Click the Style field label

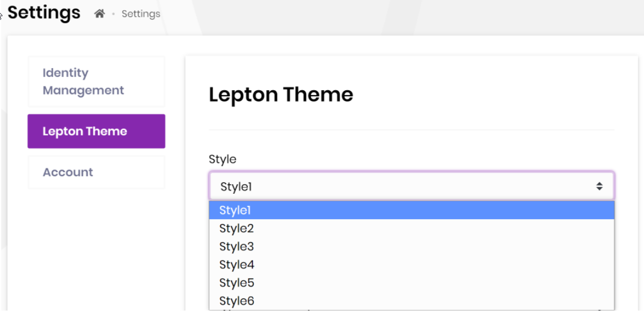point(222,159)
